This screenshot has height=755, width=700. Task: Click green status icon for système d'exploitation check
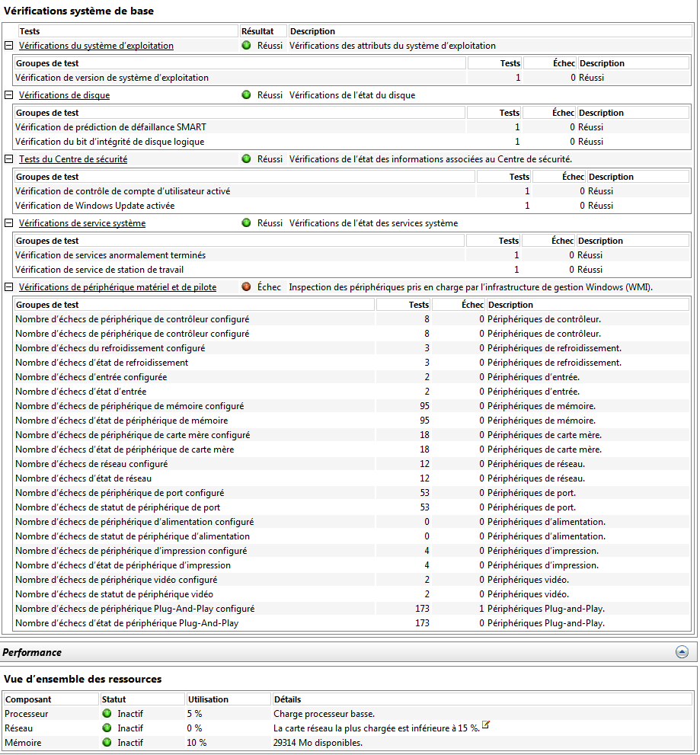point(247,45)
